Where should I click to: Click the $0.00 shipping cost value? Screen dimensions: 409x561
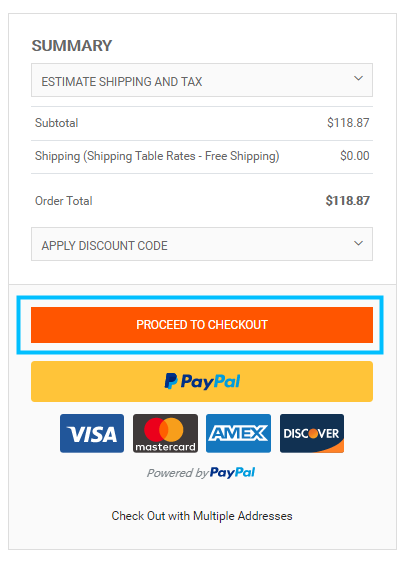pos(355,156)
